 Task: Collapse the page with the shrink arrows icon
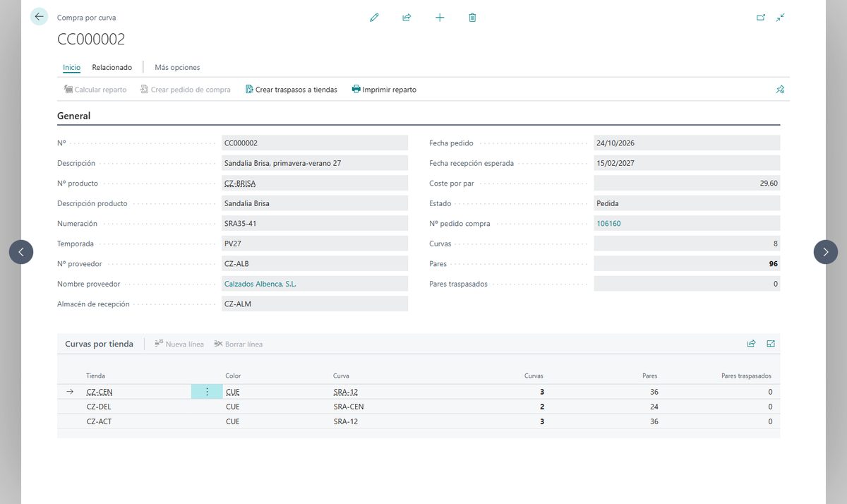(780, 18)
